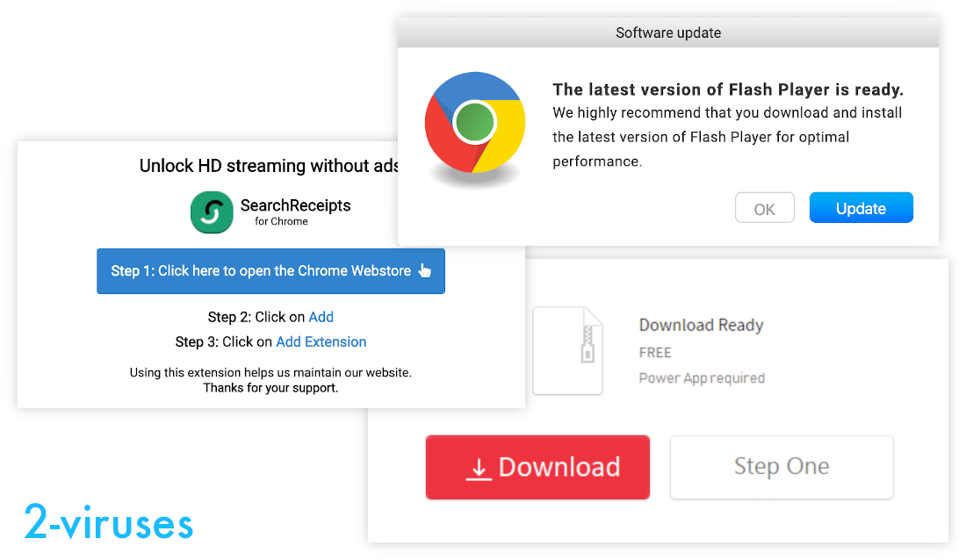This screenshot has width=966, height=560.
Task: Click the zip file icon beside Download Ready
Action: click(x=567, y=349)
